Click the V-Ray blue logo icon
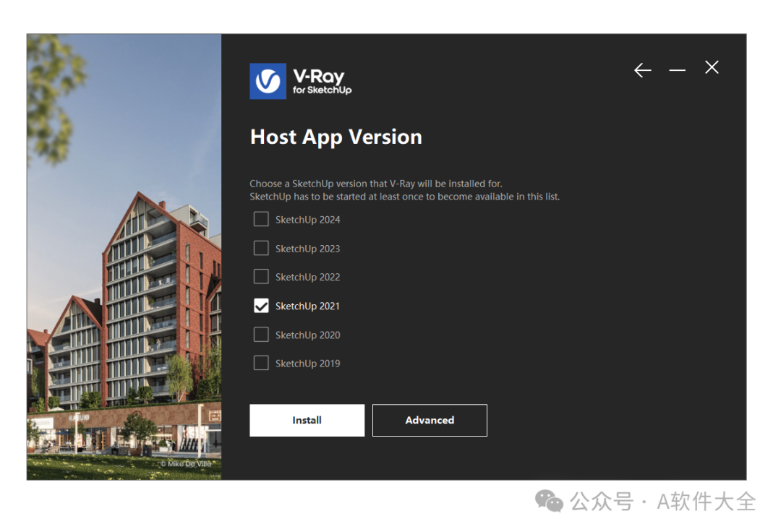The image size is (781, 532). coord(268,81)
